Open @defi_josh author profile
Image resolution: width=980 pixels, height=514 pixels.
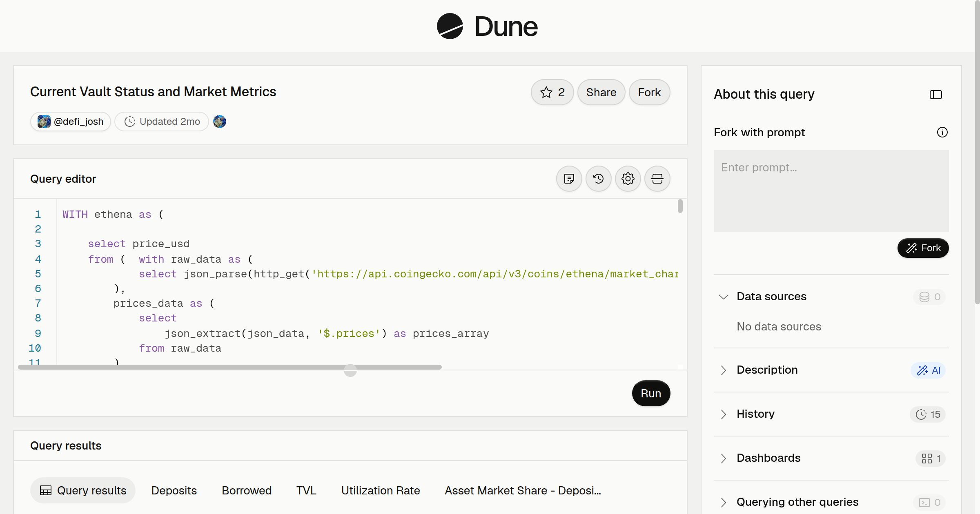(71, 122)
